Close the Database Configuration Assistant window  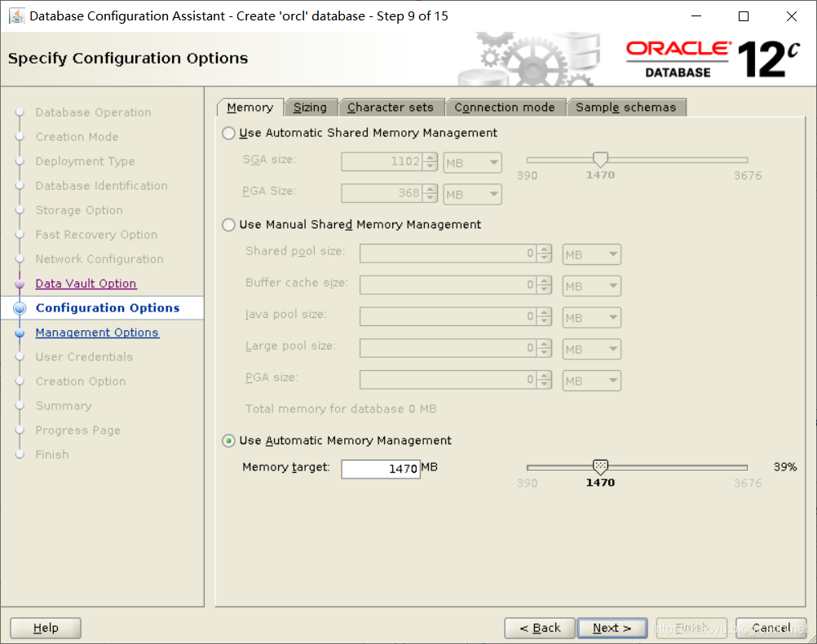[x=792, y=16]
